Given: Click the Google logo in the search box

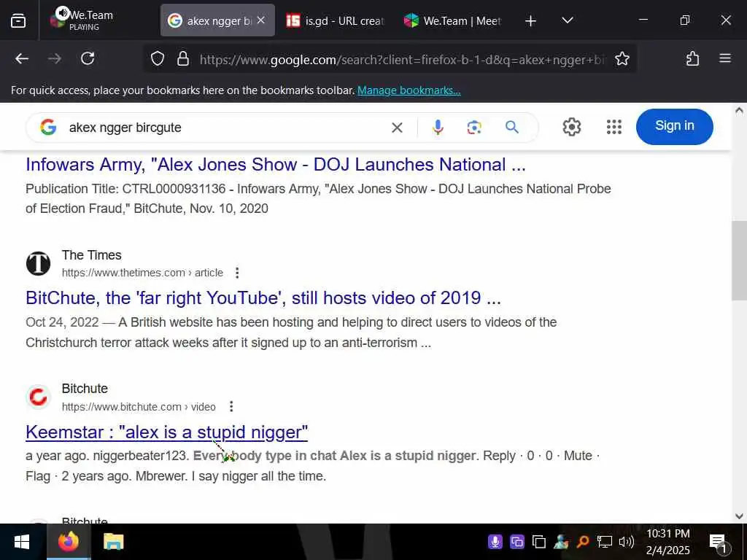Looking at the screenshot, I should (x=48, y=127).
